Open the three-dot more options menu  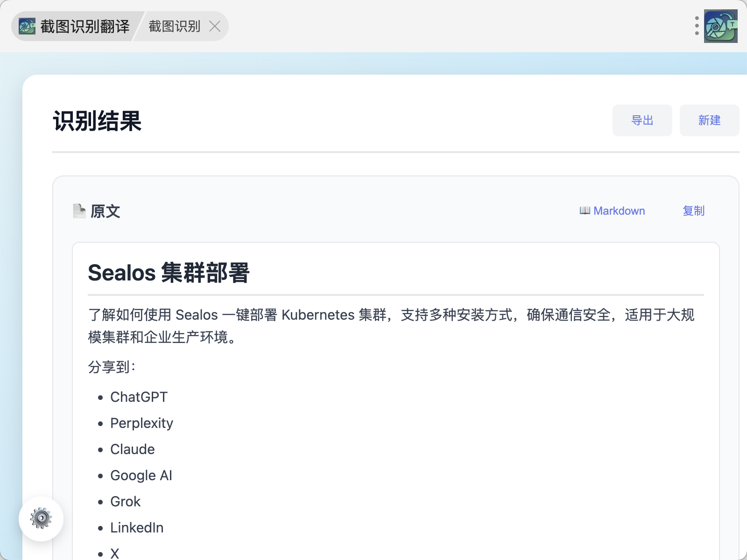coord(697,26)
